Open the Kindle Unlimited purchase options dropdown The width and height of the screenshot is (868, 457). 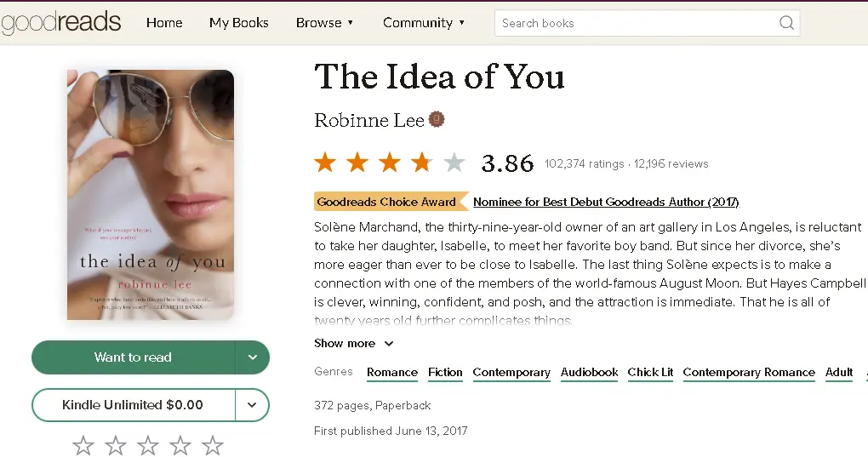(x=253, y=405)
